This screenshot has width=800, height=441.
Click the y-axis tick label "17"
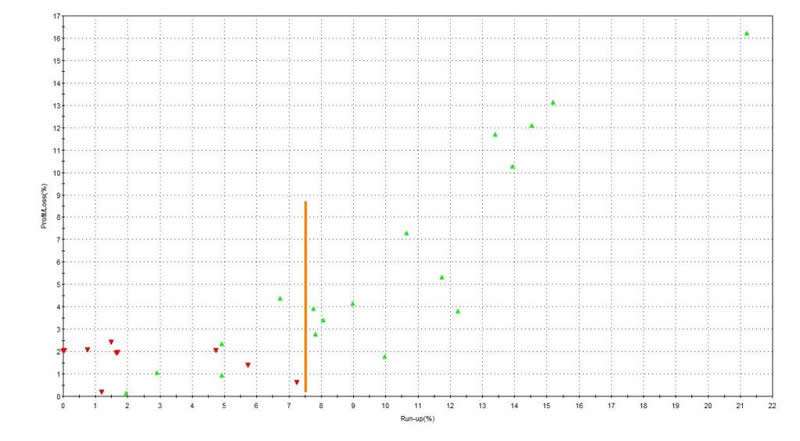click(57, 16)
